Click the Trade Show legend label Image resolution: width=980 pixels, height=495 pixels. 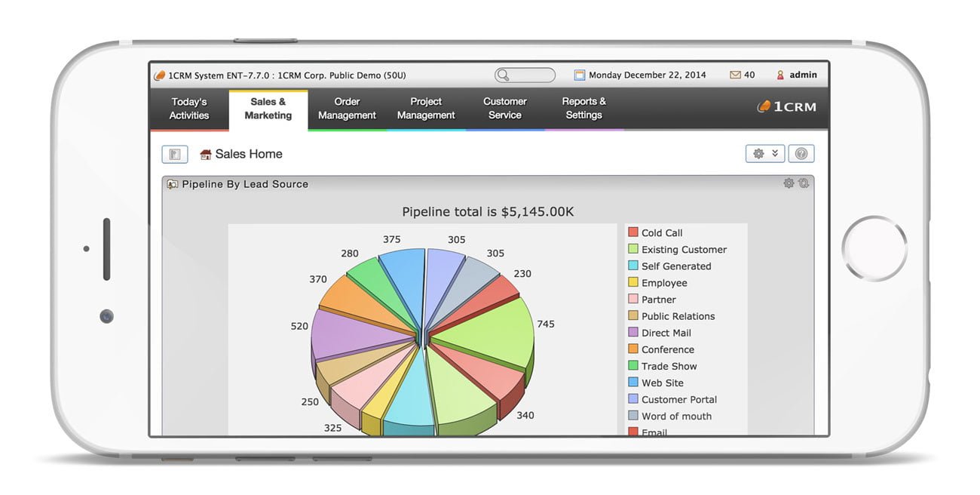tap(669, 366)
